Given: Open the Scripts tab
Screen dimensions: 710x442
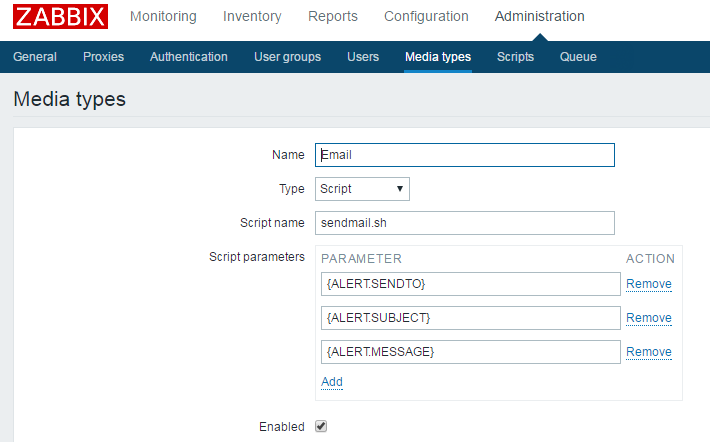Looking at the screenshot, I should click(x=515, y=57).
